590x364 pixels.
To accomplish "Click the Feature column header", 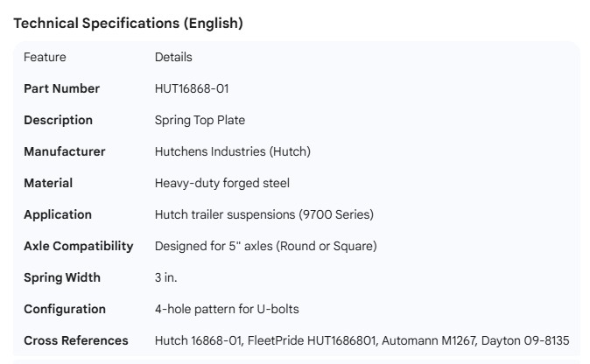I will coord(45,57).
